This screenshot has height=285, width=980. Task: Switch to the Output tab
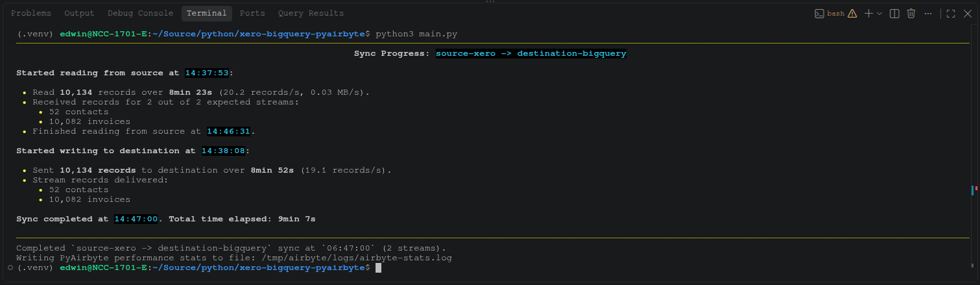(79, 13)
